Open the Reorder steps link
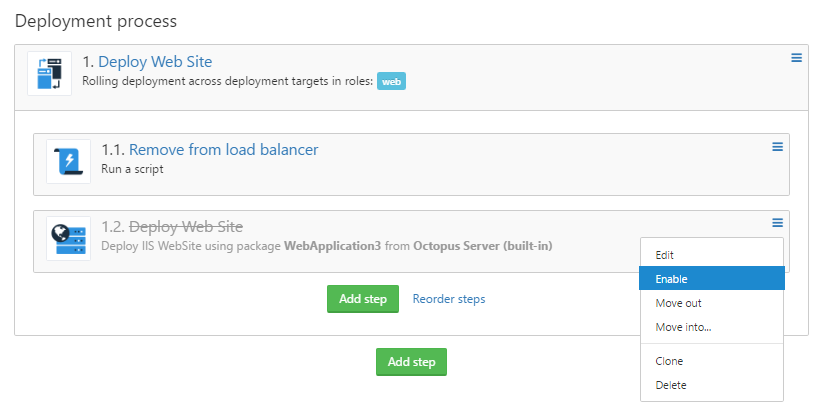Screen dimensions: 816x415 449,299
